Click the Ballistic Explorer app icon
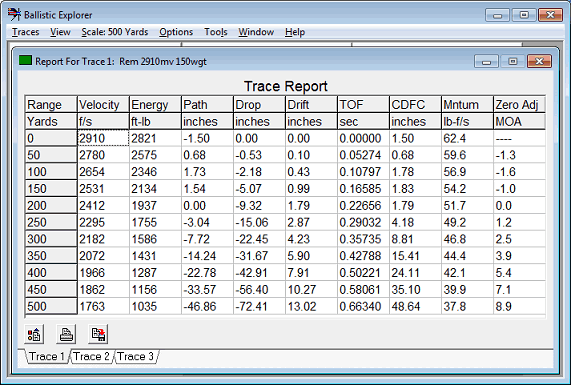 14,15
